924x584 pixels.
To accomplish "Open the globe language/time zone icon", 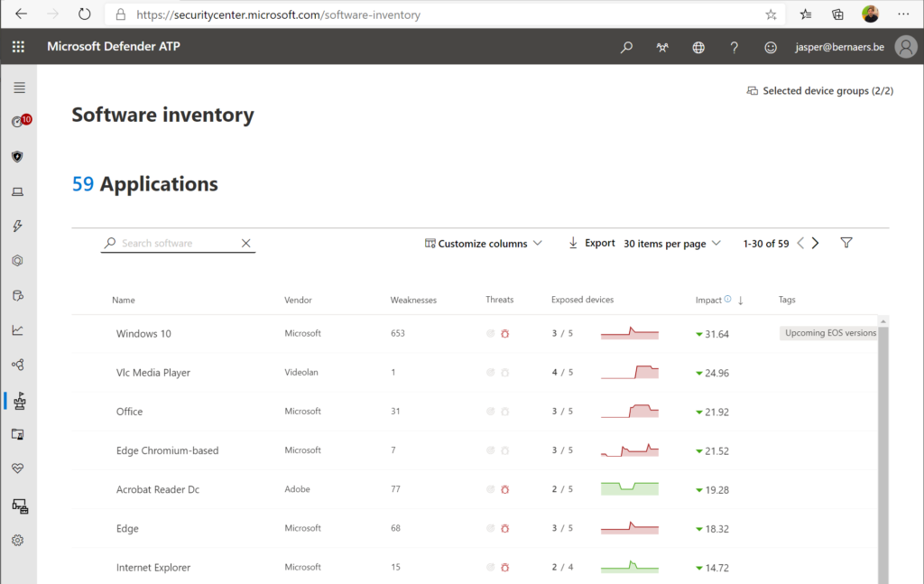I will pyautogui.click(x=698, y=47).
